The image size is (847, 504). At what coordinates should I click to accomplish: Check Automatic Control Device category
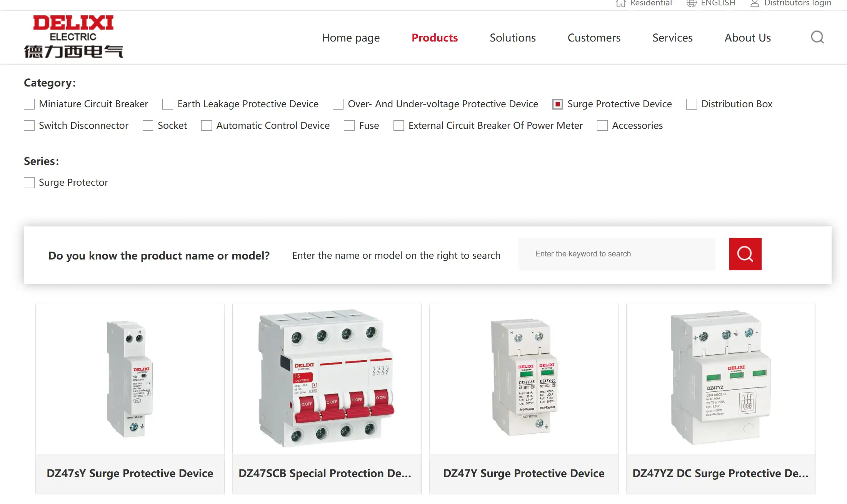pos(207,126)
